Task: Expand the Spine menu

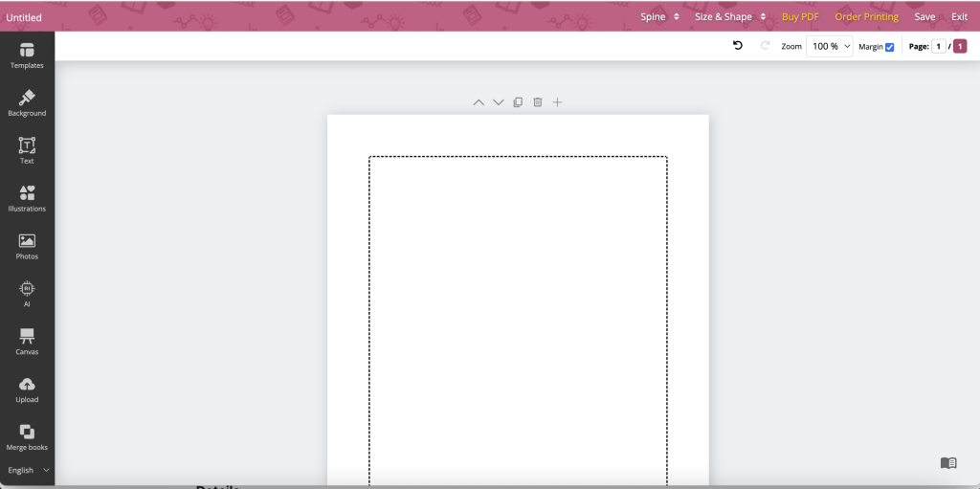Action: [x=659, y=17]
